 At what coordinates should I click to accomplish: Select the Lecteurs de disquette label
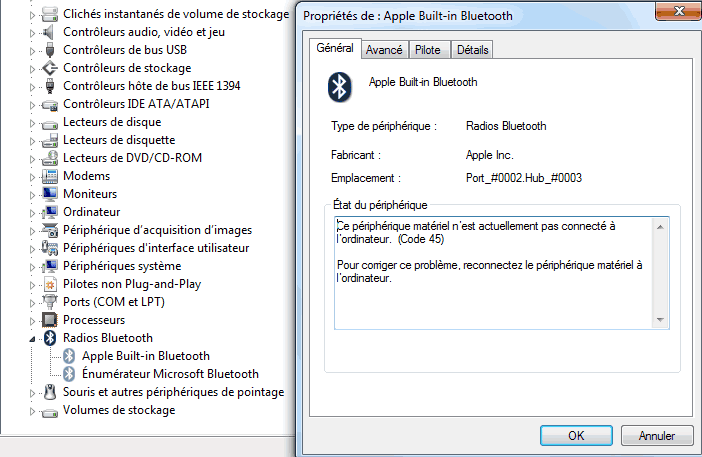click(x=119, y=140)
